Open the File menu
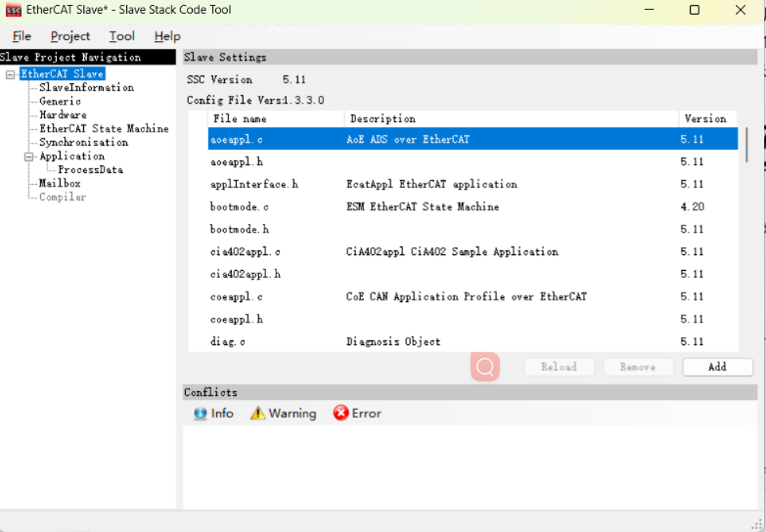766x532 pixels. pyautogui.click(x=22, y=36)
